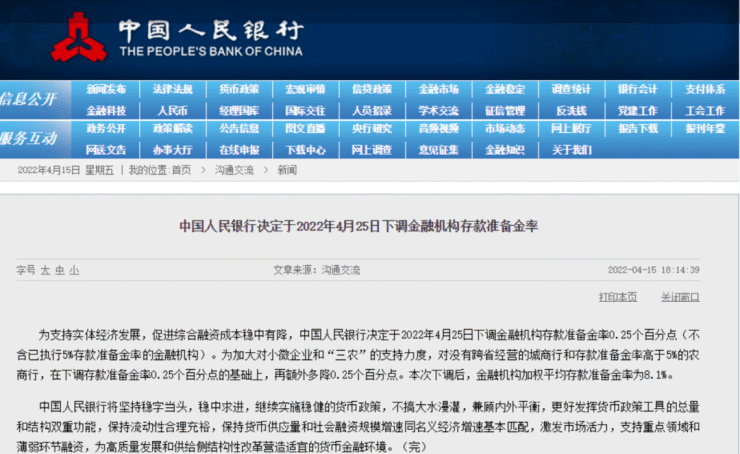
Task: Choose 网上调查 in bottom nav row
Action: [x=372, y=150]
